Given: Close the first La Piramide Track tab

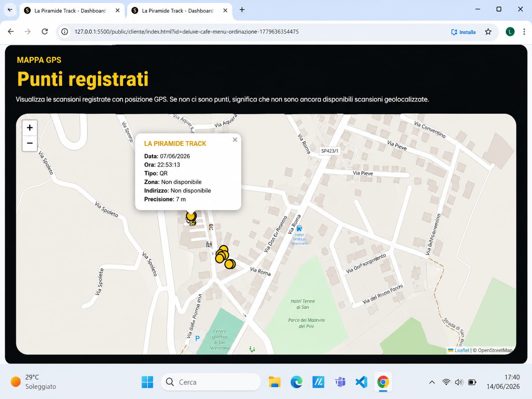Looking at the screenshot, I should [x=118, y=11].
